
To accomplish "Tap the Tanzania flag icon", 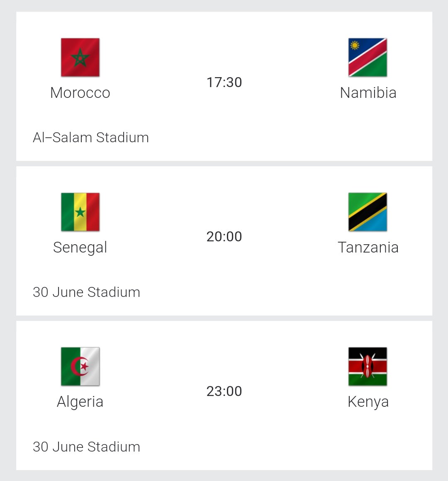I will pos(368,212).
